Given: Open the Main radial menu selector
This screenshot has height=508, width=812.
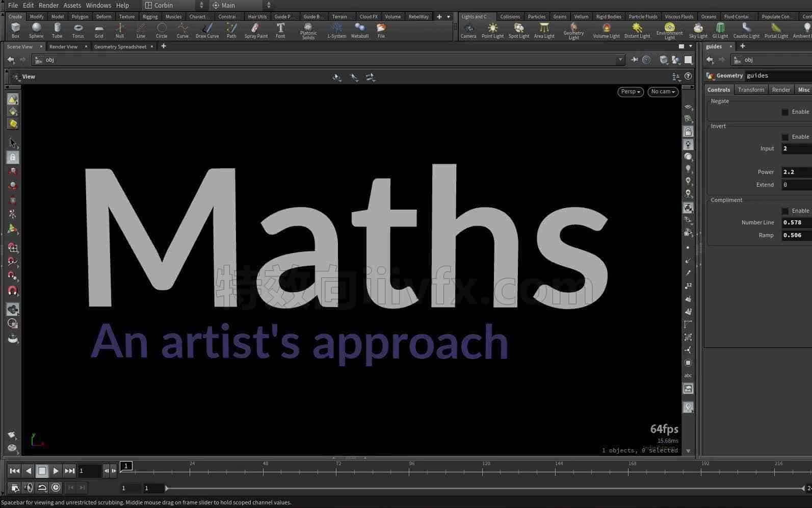Looking at the screenshot, I should [242, 5].
